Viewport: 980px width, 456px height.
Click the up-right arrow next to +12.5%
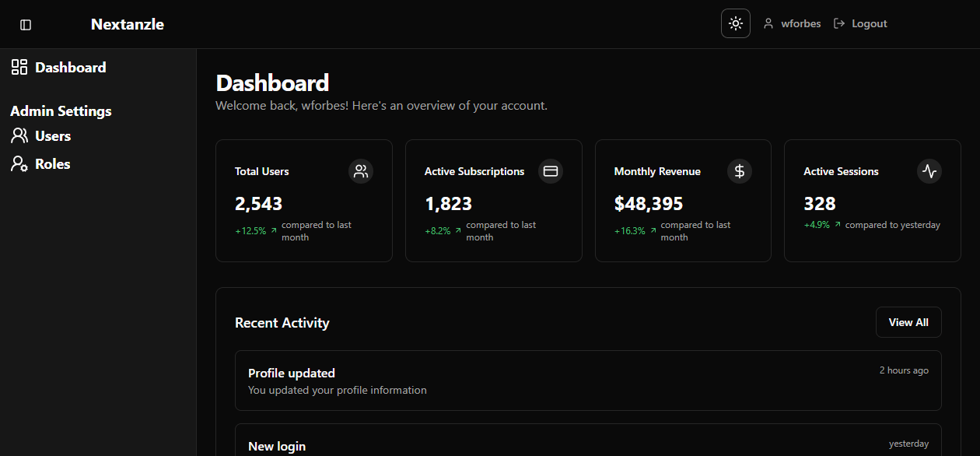[274, 231]
